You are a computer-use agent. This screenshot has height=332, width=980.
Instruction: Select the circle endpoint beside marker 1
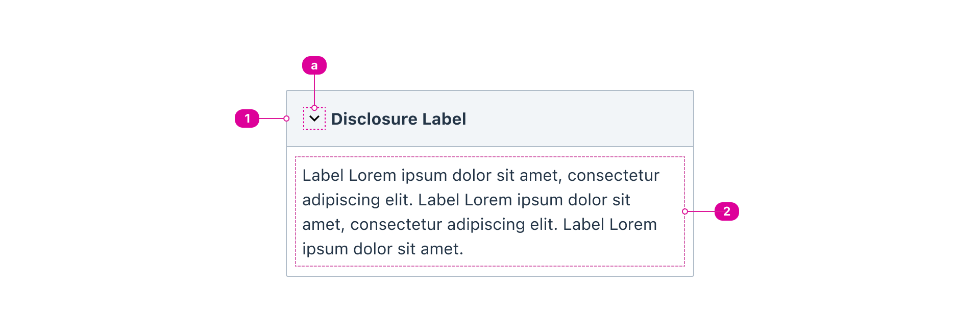[x=287, y=118]
